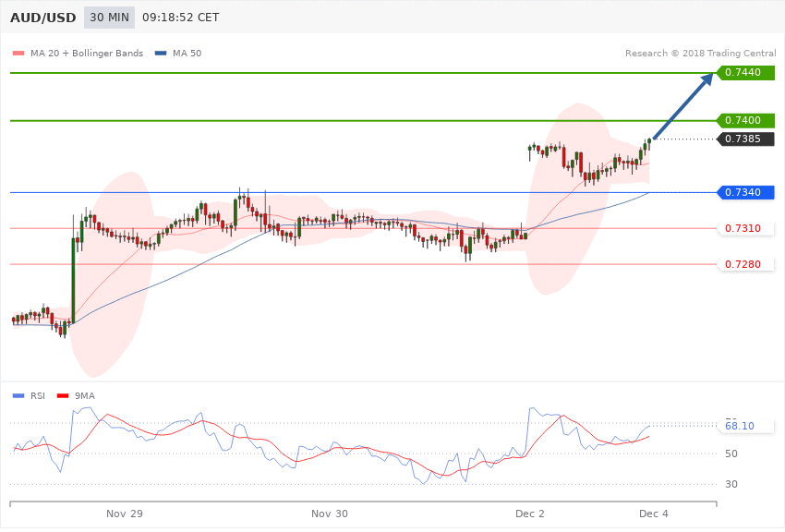
Task: Click the 0.7340 blue pivot label
Action: click(x=746, y=192)
